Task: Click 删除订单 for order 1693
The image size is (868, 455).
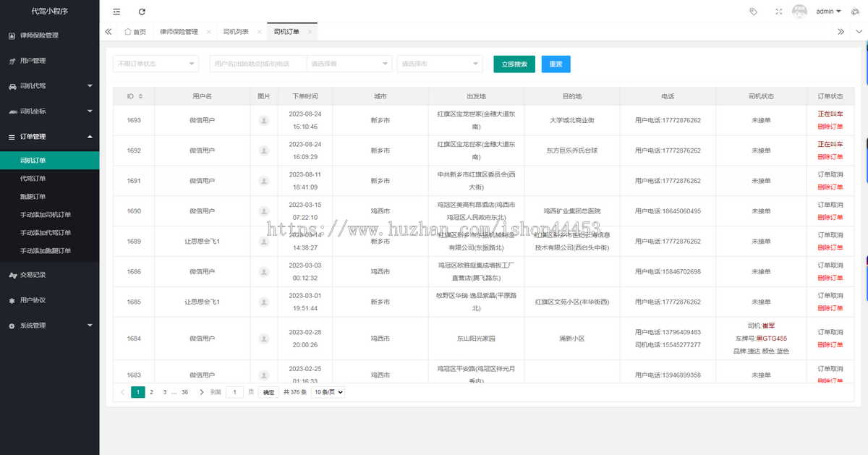Action: [830, 127]
